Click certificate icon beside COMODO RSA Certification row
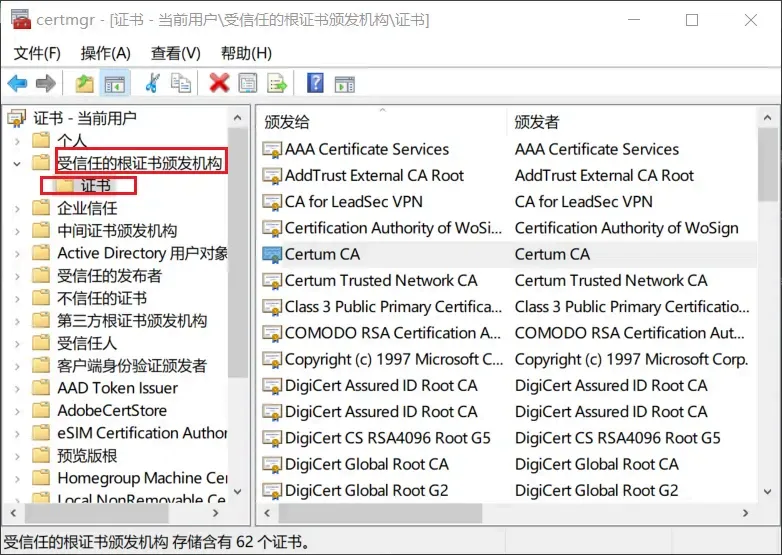 coord(272,333)
